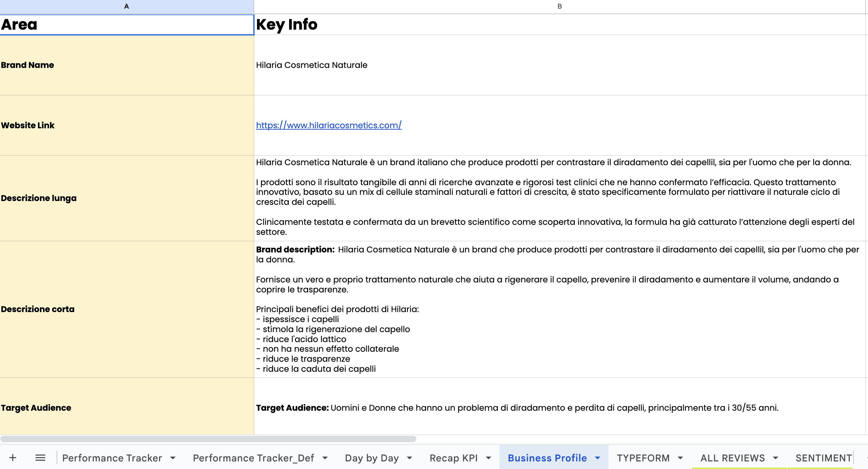Click the horizontal scrollbar thumb
Viewport: 868px width, 469px height.
208,439
